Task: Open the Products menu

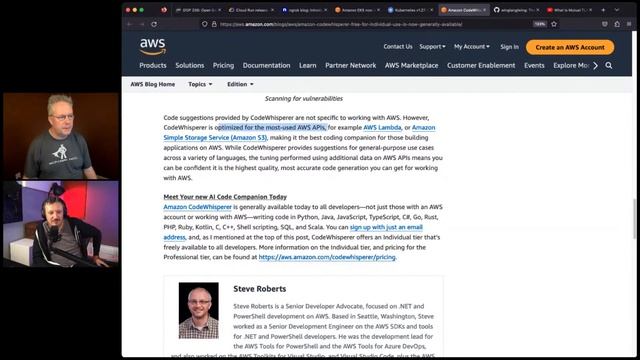Action: tap(153, 65)
